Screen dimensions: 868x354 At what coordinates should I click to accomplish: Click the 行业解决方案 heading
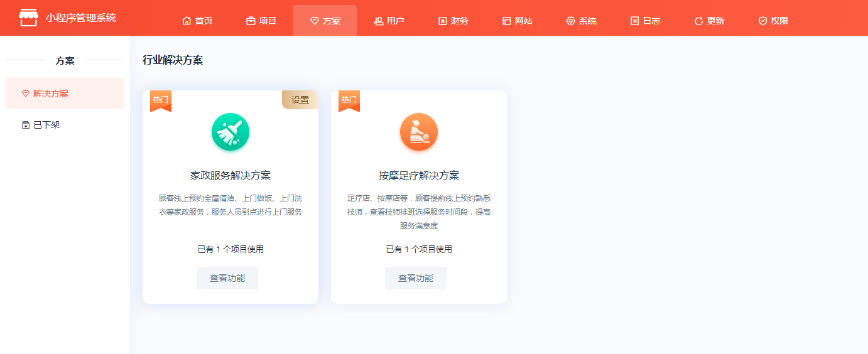(x=173, y=60)
